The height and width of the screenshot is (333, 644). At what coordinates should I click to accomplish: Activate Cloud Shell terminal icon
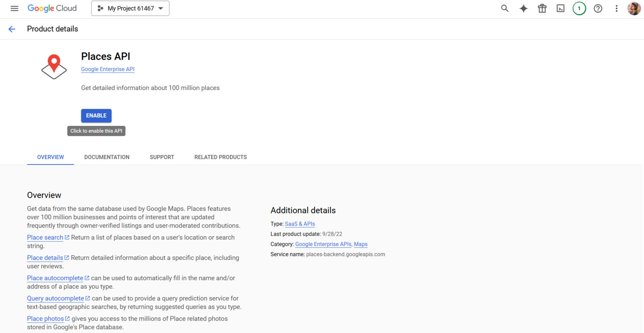(x=561, y=8)
